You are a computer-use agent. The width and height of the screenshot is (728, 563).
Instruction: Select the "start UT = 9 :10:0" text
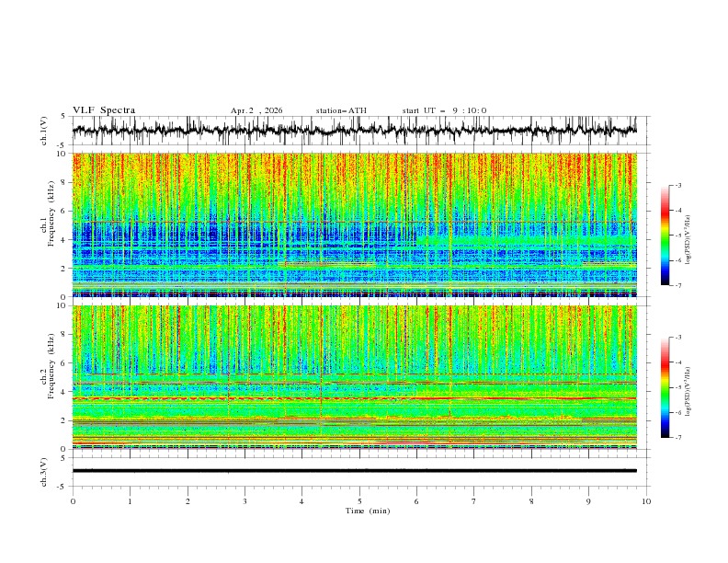point(444,110)
